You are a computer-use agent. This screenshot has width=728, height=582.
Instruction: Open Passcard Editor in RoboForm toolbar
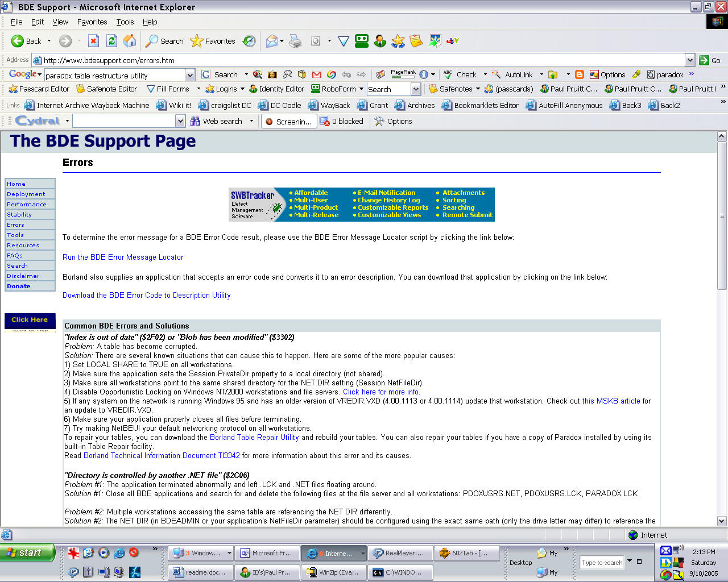tap(39, 89)
